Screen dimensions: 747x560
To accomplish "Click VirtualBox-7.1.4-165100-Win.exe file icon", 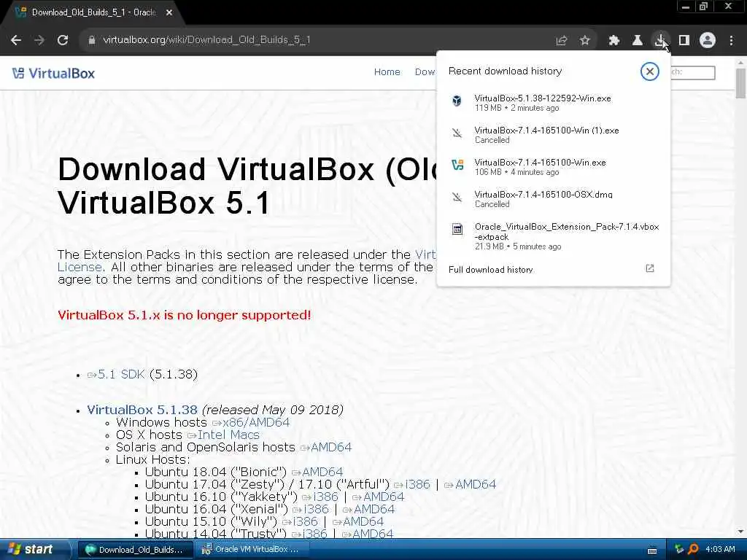I will pyautogui.click(x=457, y=165).
